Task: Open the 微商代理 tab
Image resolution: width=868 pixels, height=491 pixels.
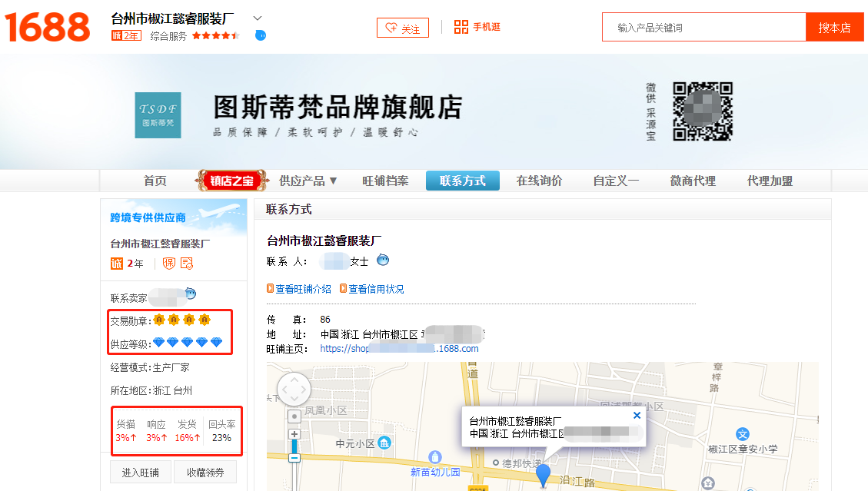Action: click(x=693, y=181)
